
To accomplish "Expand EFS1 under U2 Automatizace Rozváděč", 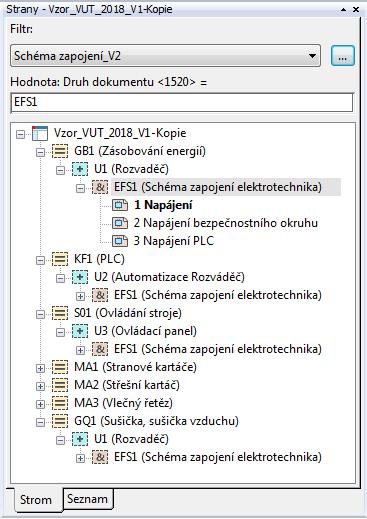I will (80, 296).
